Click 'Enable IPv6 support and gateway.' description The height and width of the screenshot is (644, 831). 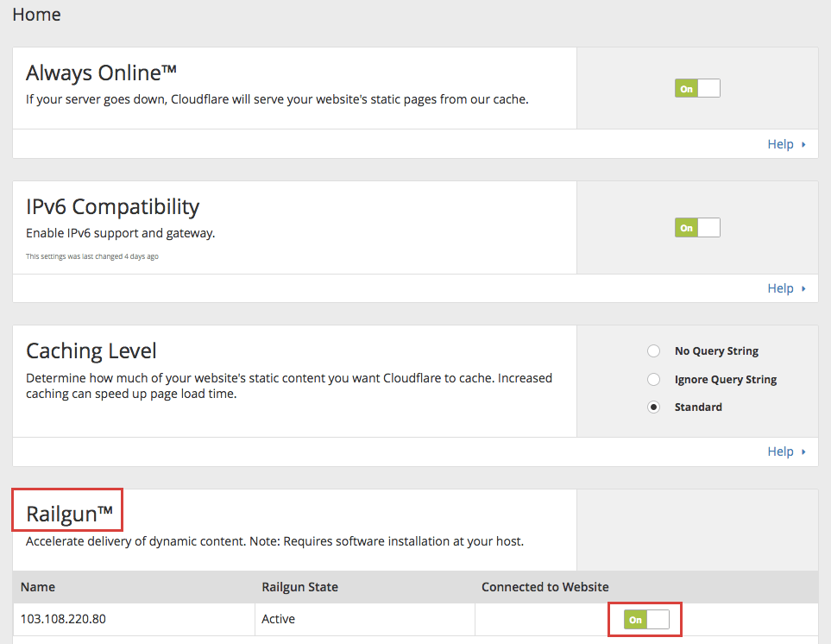(120, 233)
